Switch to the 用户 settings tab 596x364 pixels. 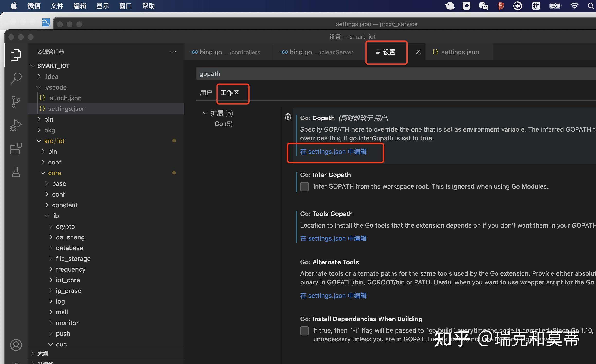[x=206, y=92]
